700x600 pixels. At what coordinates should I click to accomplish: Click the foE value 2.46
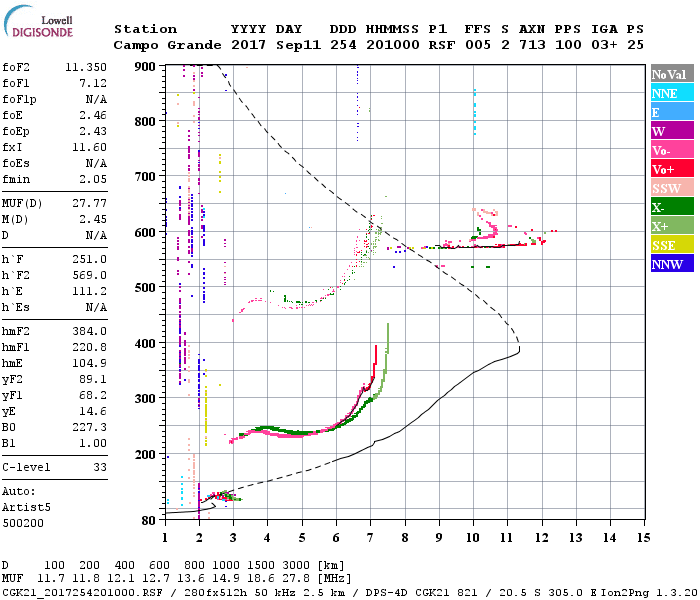tap(93, 115)
